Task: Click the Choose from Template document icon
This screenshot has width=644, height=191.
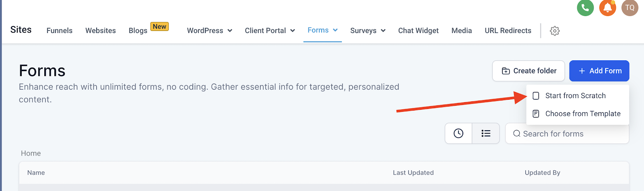Action: click(x=536, y=114)
